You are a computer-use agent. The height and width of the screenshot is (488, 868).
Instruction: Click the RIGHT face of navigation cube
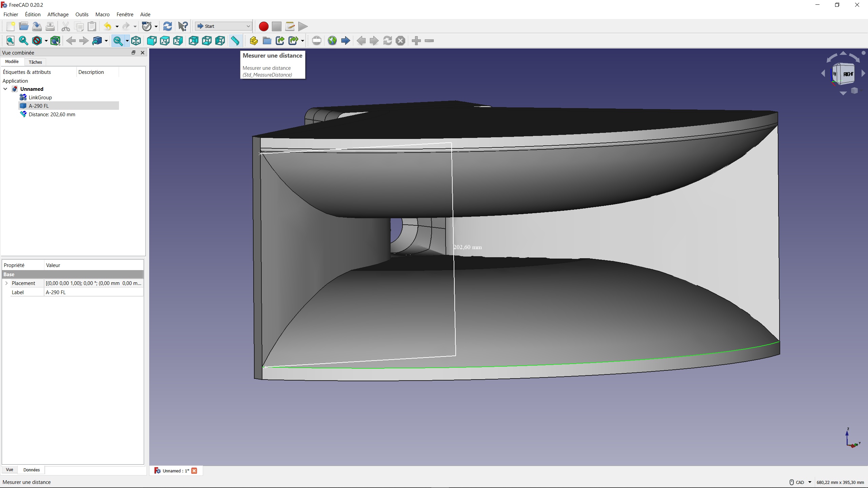click(848, 74)
